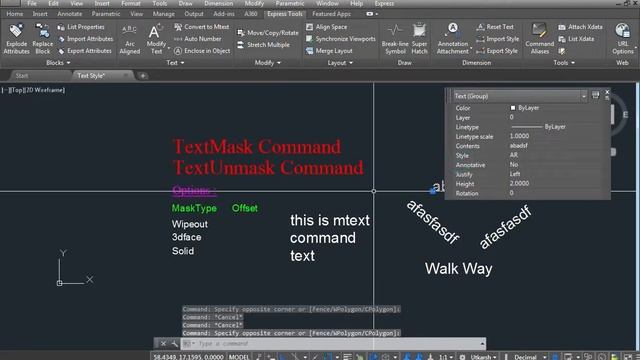Image resolution: width=640 pixels, height=360 pixels.
Task: Expand the Text panel
Action: (x=175, y=63)
